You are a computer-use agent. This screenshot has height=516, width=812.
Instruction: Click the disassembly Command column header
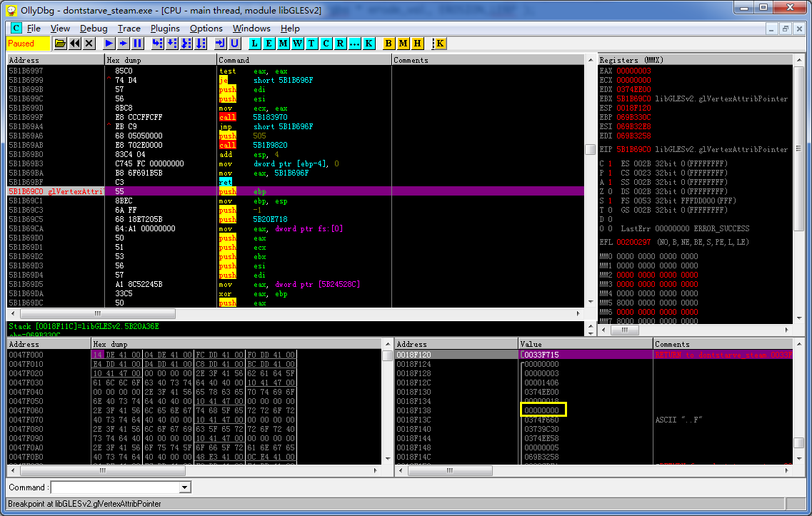click(304, 60)
